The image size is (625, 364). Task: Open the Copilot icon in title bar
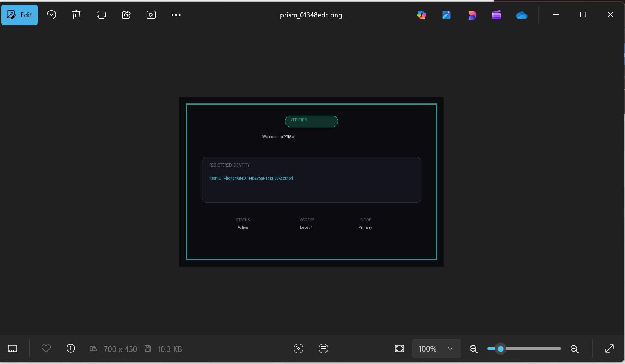pos(422,15)
